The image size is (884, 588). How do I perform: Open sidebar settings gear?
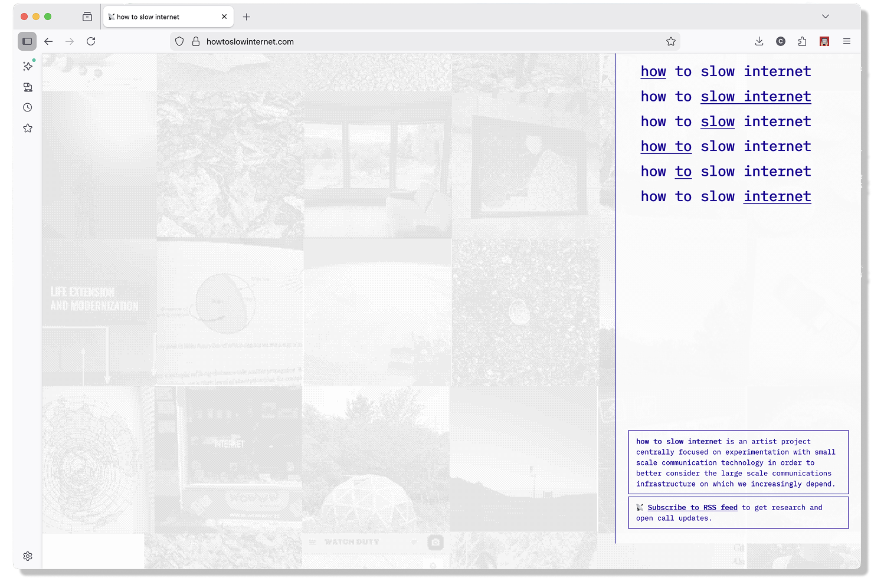coord(28,556)
